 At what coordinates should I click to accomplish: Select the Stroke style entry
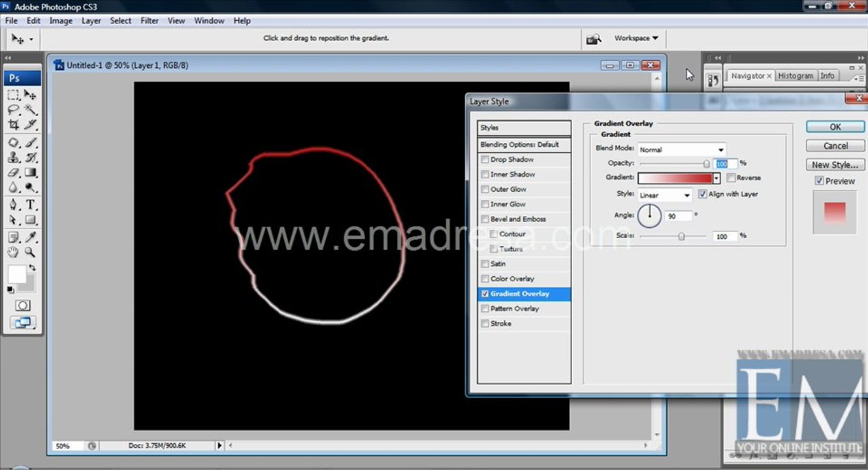524,324
